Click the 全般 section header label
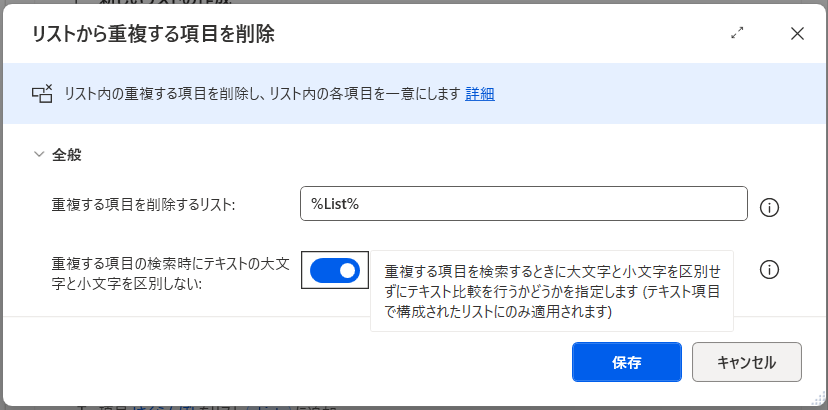 (67, 155)
